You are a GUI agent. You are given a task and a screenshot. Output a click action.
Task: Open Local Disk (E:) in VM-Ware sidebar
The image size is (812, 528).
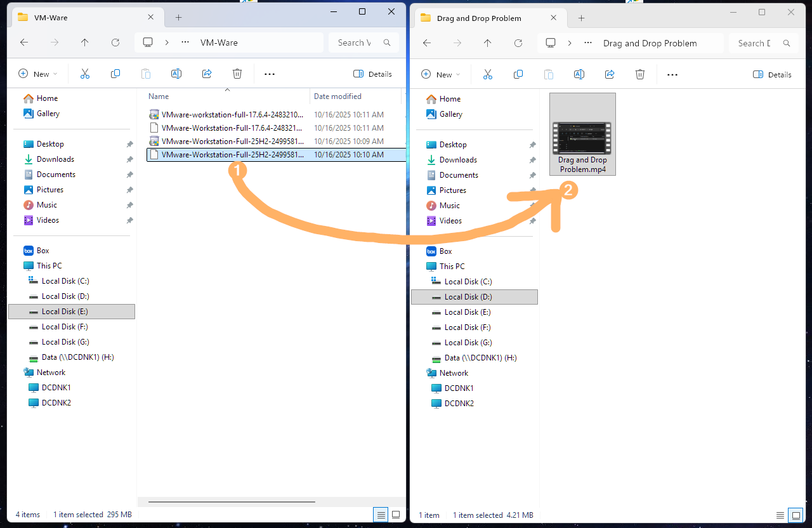click(72, 311)
